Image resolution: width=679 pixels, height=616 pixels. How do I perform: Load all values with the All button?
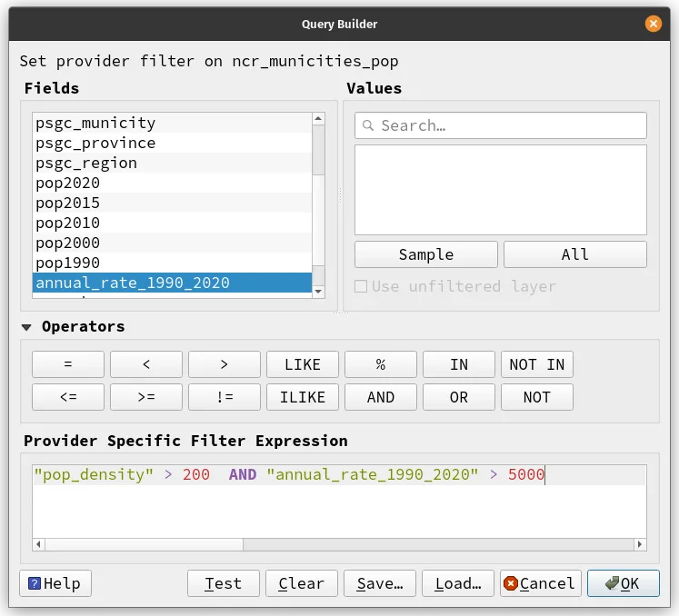(x=574, y=254)
